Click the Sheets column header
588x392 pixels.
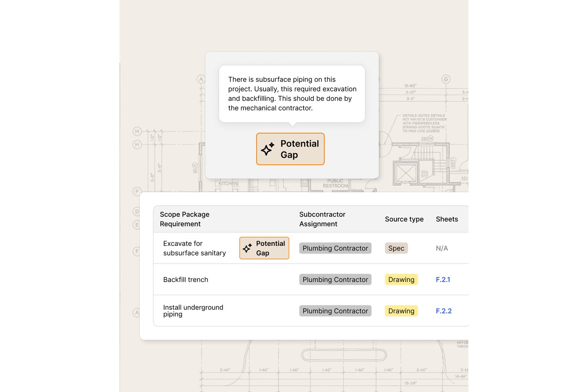point(447,219)
